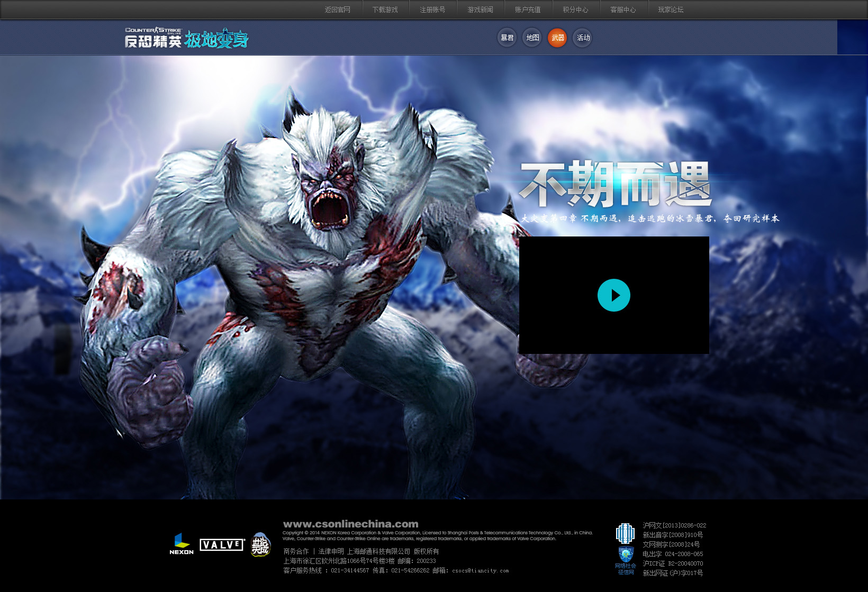Image resolution: width=868 pixels, height=592 pixels.
Task: Click the VALVE logo in footer
Action: coord(222,545)
